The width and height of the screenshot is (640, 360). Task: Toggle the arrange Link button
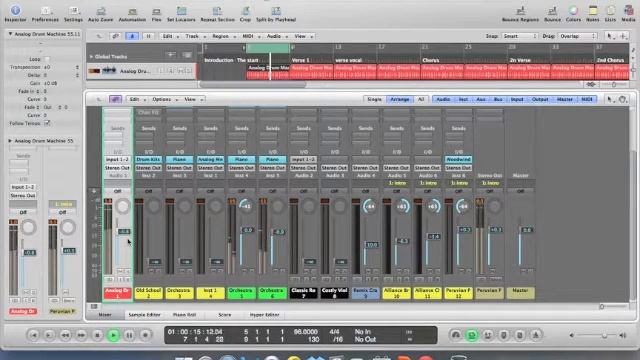[116, 36]
